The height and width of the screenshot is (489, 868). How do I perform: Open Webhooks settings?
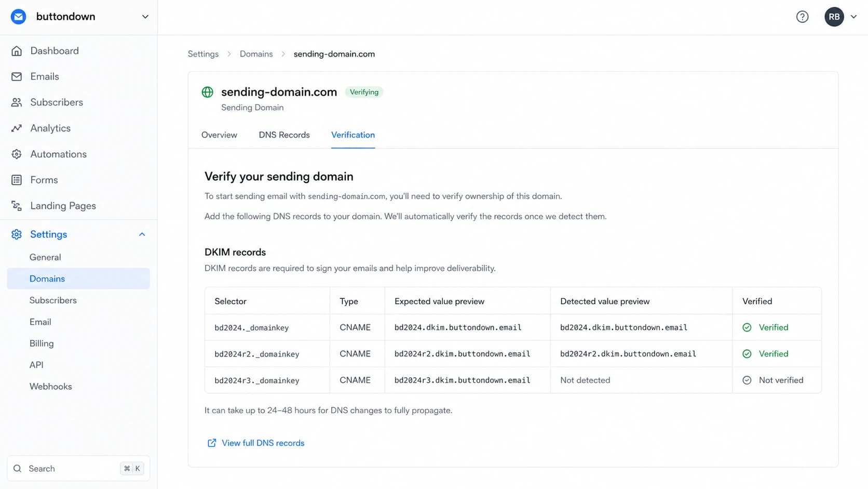50,387
